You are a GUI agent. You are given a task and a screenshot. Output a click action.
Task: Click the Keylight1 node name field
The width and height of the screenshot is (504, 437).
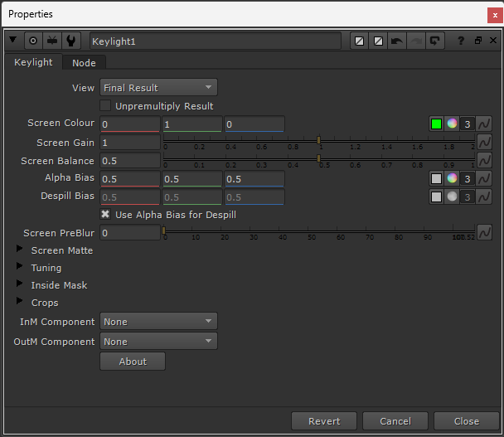pyautogui.click(x=215, y=41)
